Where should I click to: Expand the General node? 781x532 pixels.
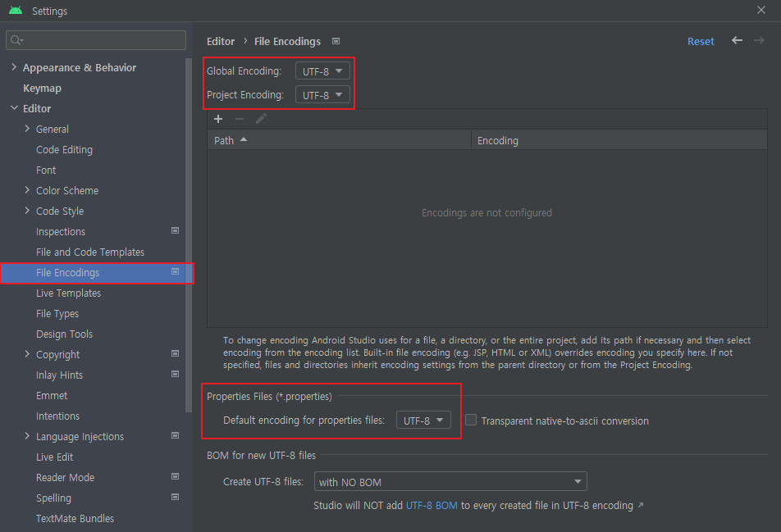27,129
